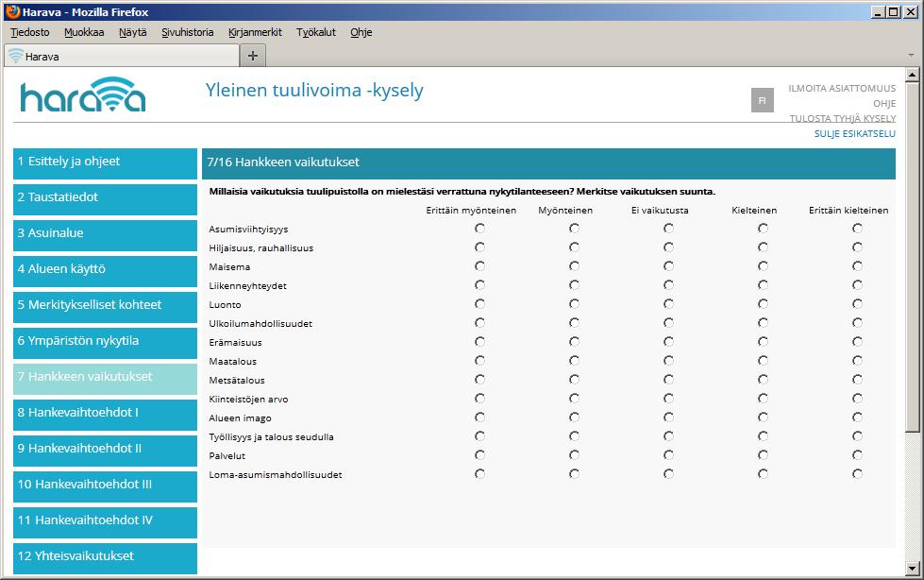Select 7 Hankkeen vaikutukset section
Screen dimensions: 924x580
[105, 379]
